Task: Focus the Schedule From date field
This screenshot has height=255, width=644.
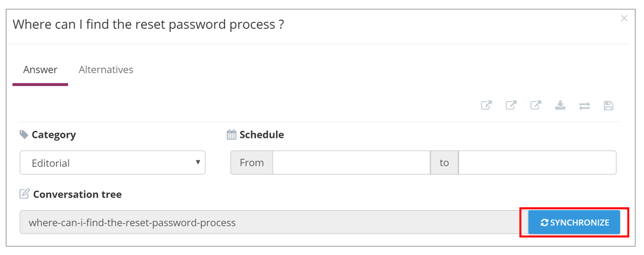Action: pos(351,163)
